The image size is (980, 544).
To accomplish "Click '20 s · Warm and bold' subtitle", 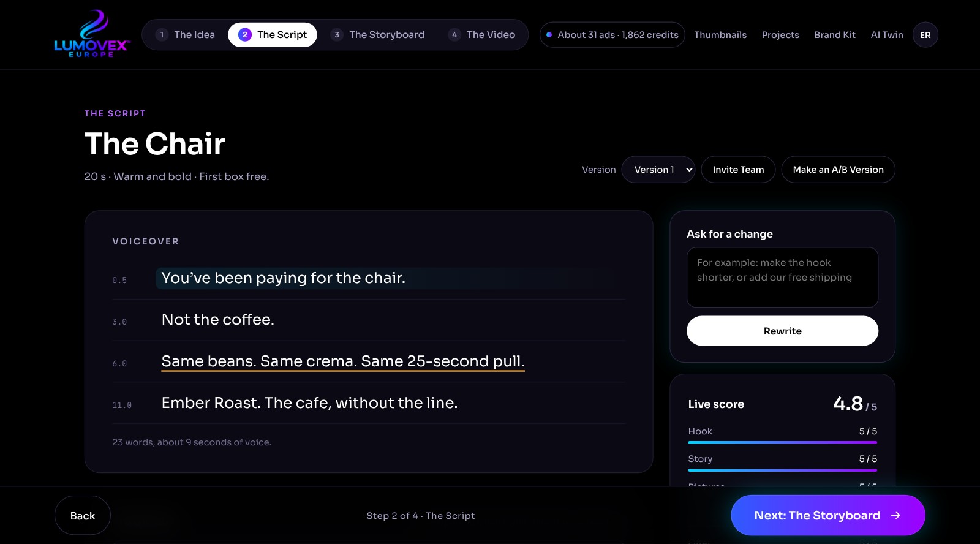I will pyautogui.click(x=176, y=176).
